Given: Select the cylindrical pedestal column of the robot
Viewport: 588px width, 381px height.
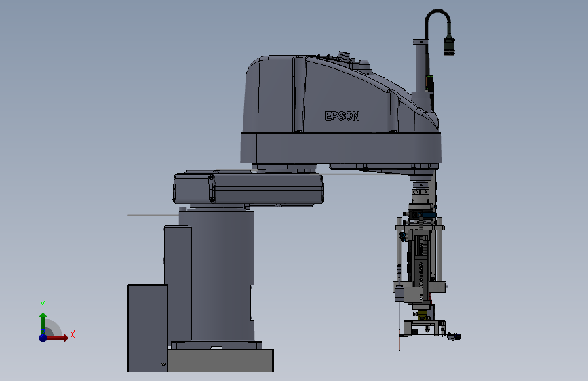Looking at the screenshot, I should 222,276.
